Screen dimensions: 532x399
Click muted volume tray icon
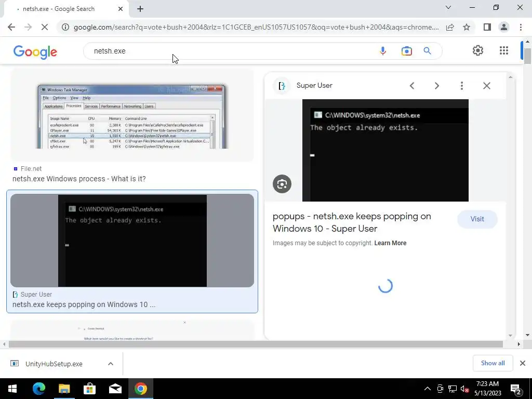(x=464, y=389)
